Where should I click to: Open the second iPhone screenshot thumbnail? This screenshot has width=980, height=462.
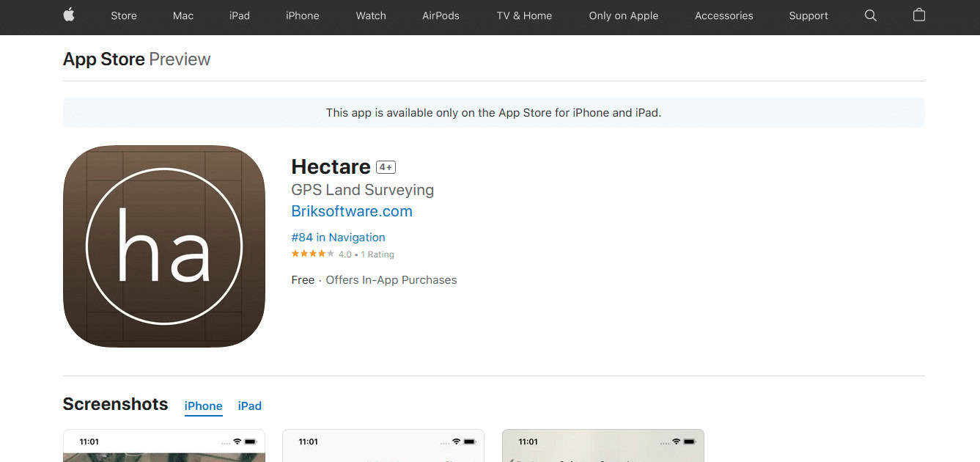click(383, 446)
